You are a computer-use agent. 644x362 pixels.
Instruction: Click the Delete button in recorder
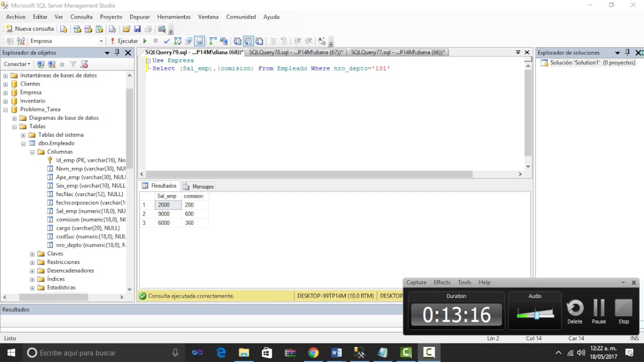575,312
